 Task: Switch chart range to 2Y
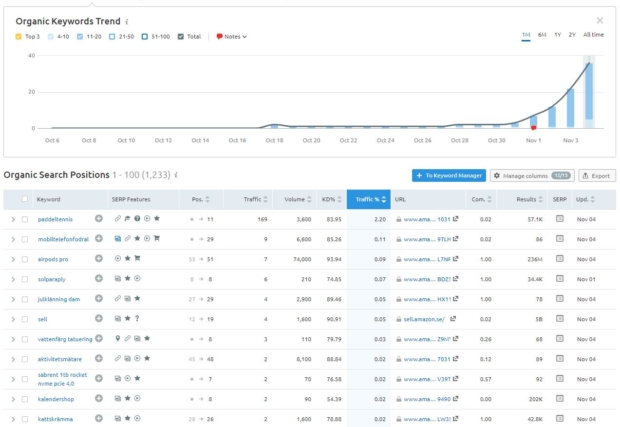coord(572,35)
